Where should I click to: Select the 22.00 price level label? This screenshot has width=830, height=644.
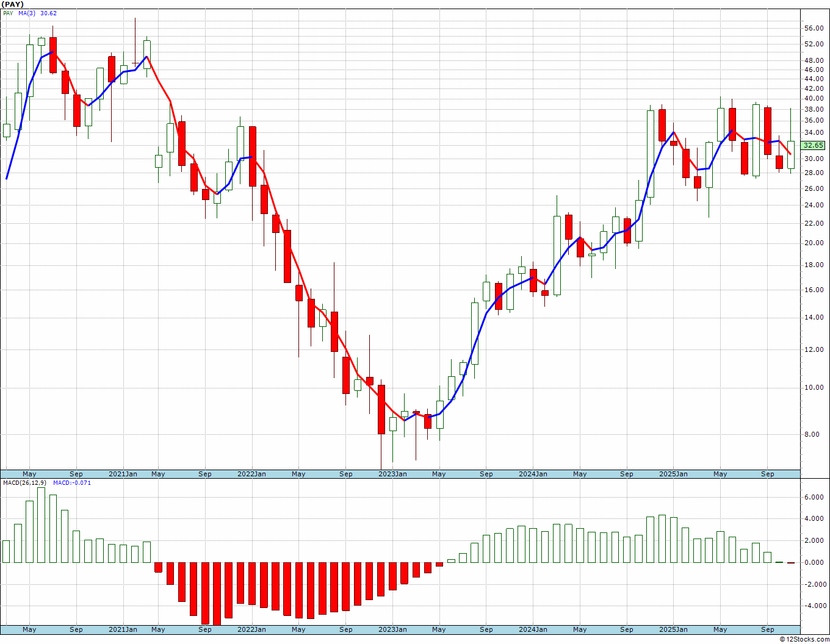pyautogui.click(x=814, y=223)
